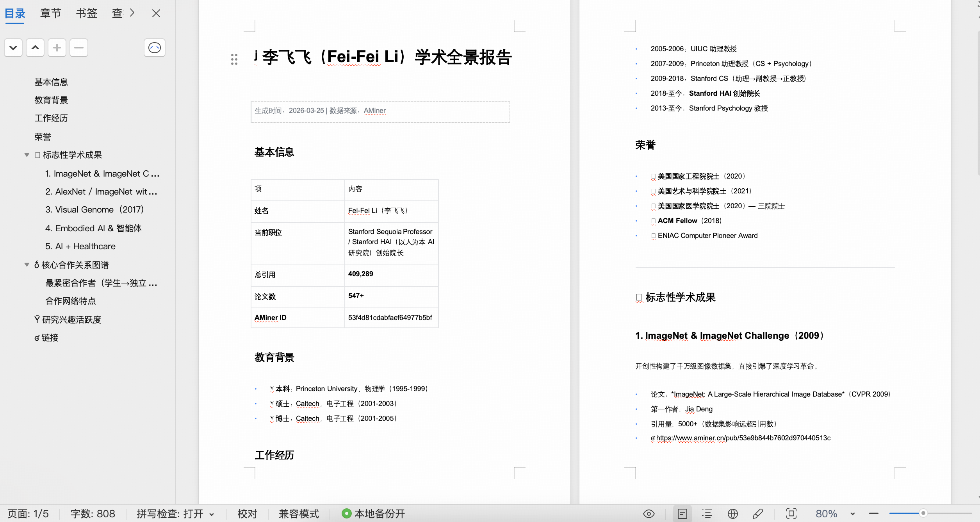The image size is (980, 522).
Task: Click the heading drag handle beside the title
Action: tap(234, 59)
